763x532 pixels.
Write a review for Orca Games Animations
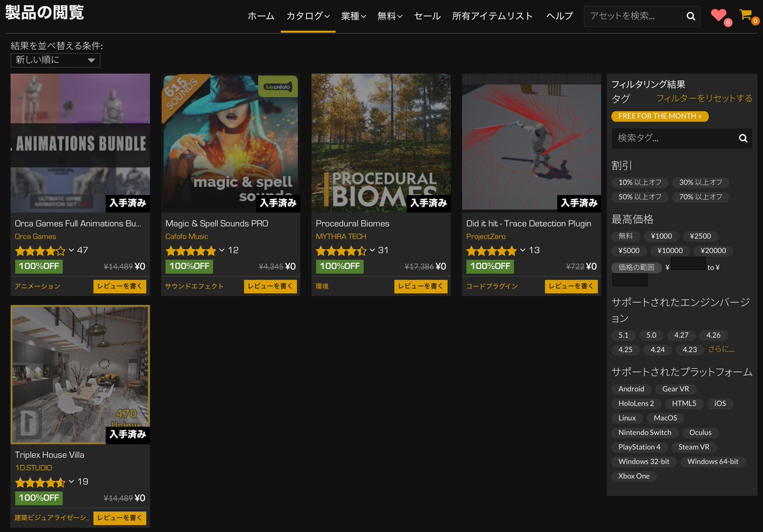[x=120, y=287]
